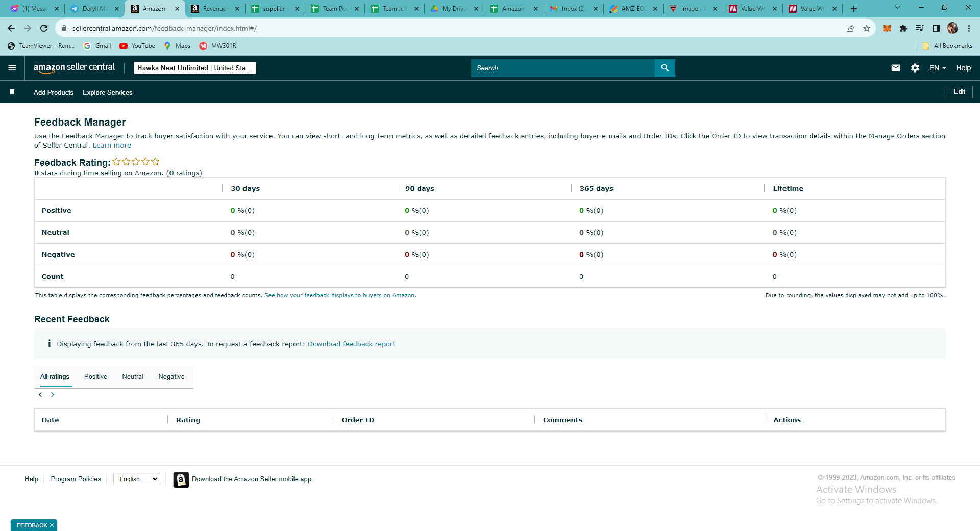Click the first feedback rating star
The width and height of the screenshot is (980, 531).
116,162
